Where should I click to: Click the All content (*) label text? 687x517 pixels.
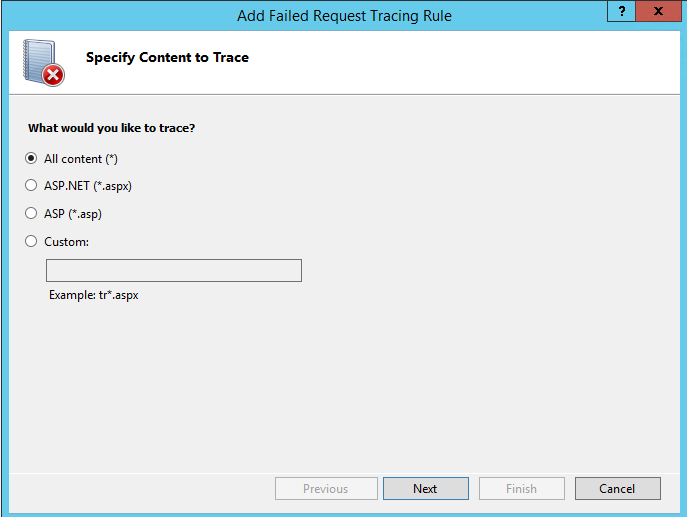coord(81,159)
